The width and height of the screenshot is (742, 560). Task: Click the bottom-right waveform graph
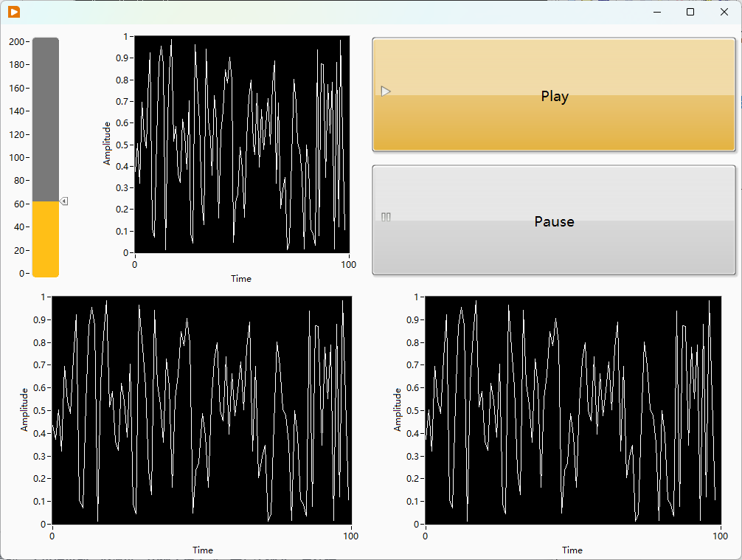pos(573,410)
